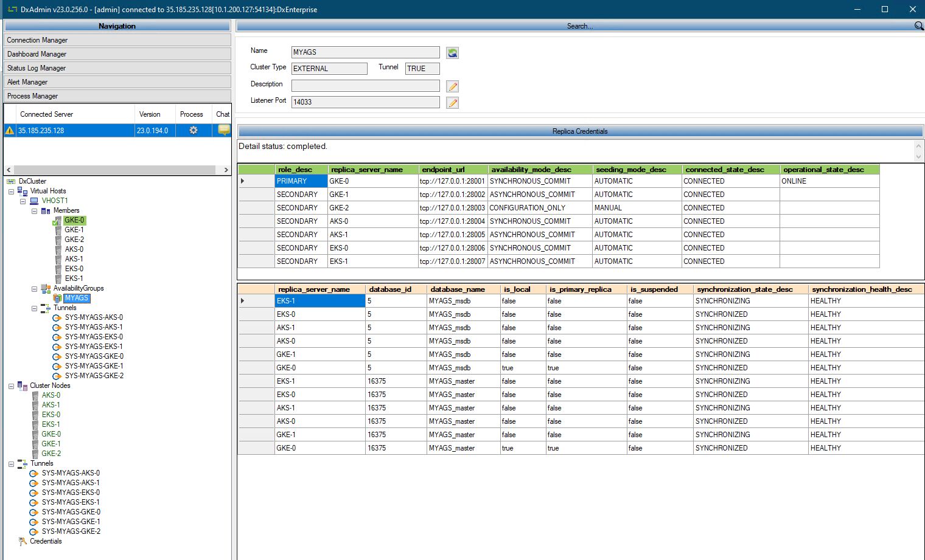Screen dimensions: 925x560
Task: Click the server list horizontal scrollbar
Action: click(114, 170)
